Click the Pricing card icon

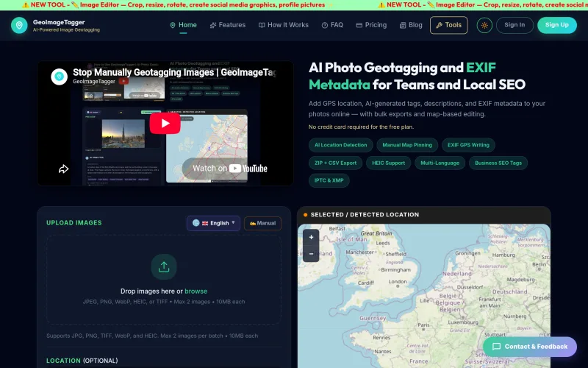point(359,25)
